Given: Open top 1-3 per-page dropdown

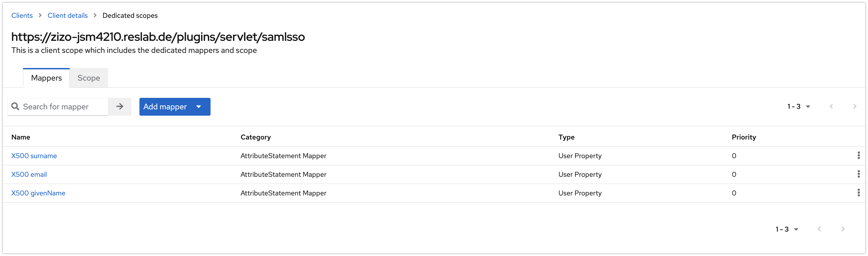Looking at the screenshot, I should coord(799,107).
